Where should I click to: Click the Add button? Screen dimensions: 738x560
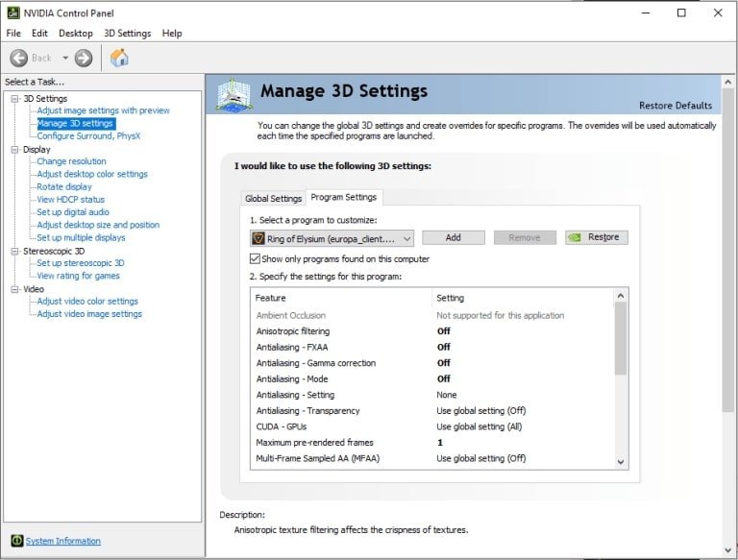coord(454,237)
